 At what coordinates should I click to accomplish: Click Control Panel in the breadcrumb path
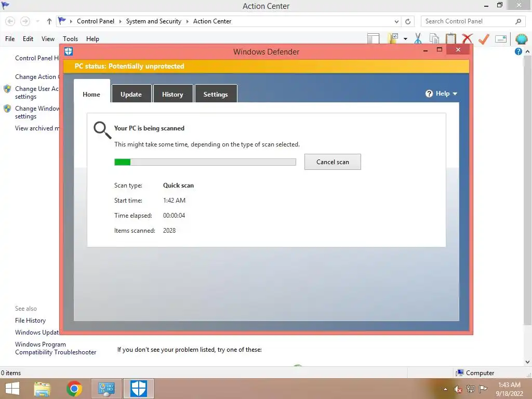point(96,21)
